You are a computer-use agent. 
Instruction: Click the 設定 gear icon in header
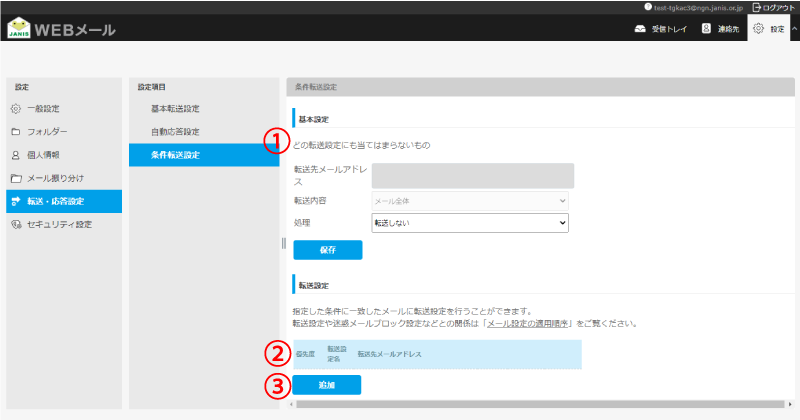point(759,29)
